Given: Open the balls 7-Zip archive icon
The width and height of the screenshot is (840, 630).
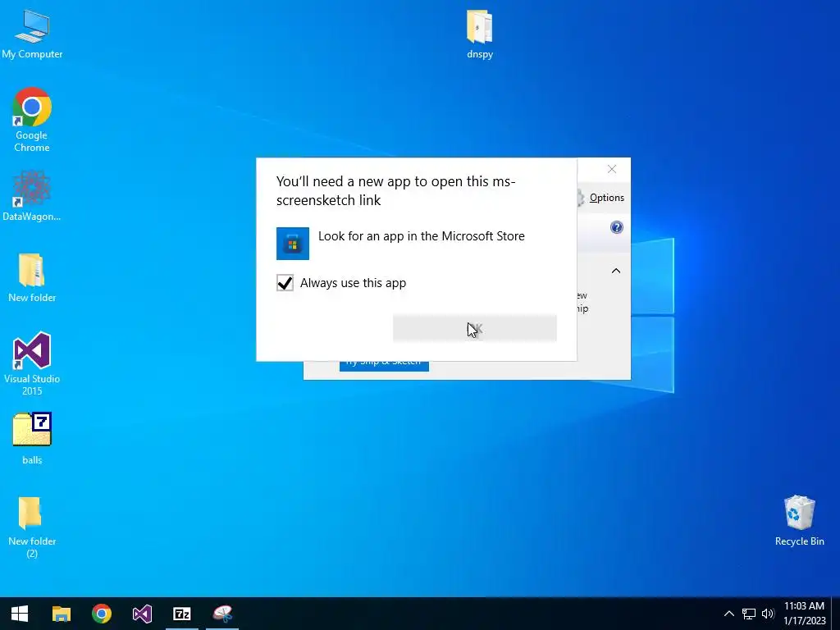Looking at the screenshot, I should click(x=32, y=438).
